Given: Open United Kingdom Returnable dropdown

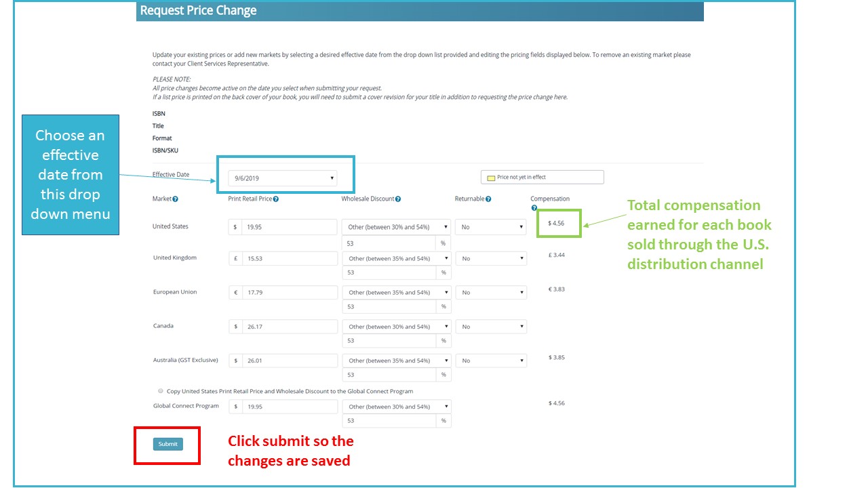Looking at the screenshot, I should point(491,258).
